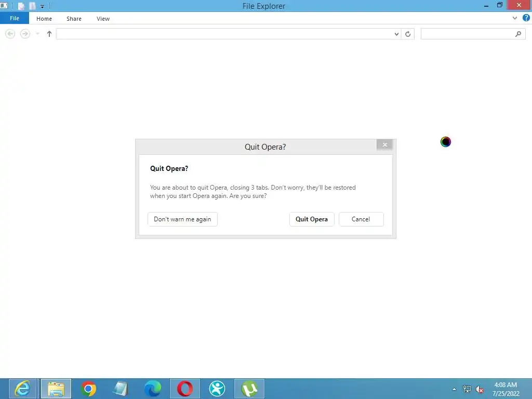Click the Properties quick access icon
Screen dimensions: 532x399
pyautogui.click(x=21, y=6)
